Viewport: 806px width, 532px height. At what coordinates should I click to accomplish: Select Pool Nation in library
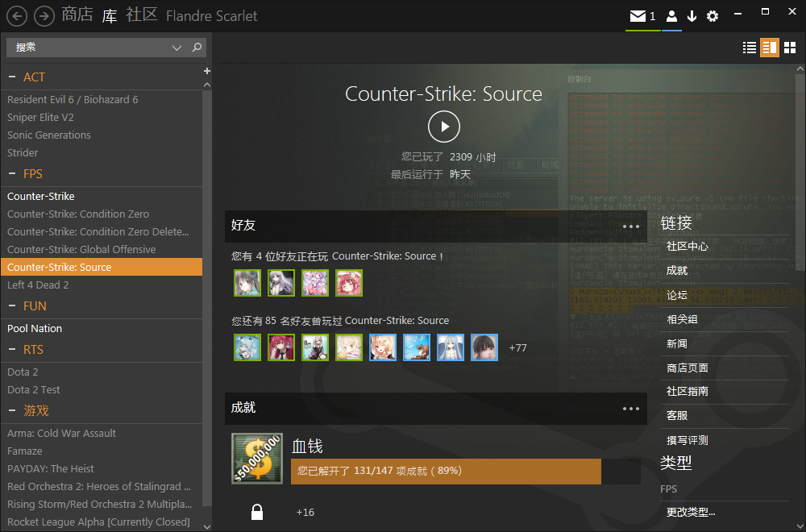[102, 328]
